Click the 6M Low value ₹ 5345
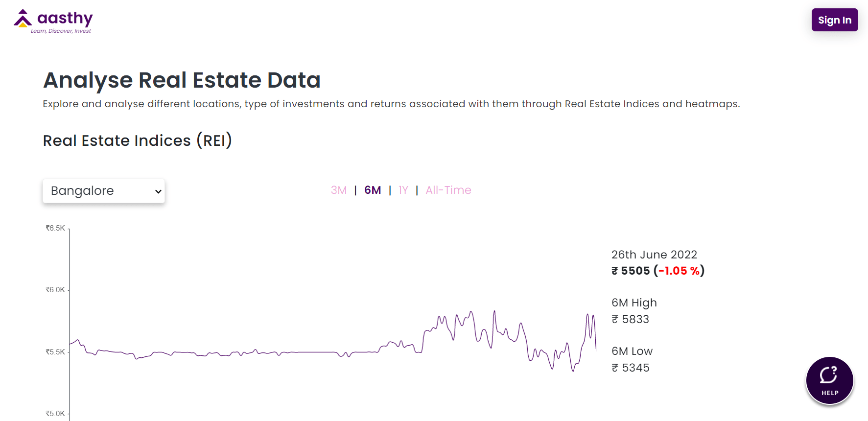 point(630,368)
